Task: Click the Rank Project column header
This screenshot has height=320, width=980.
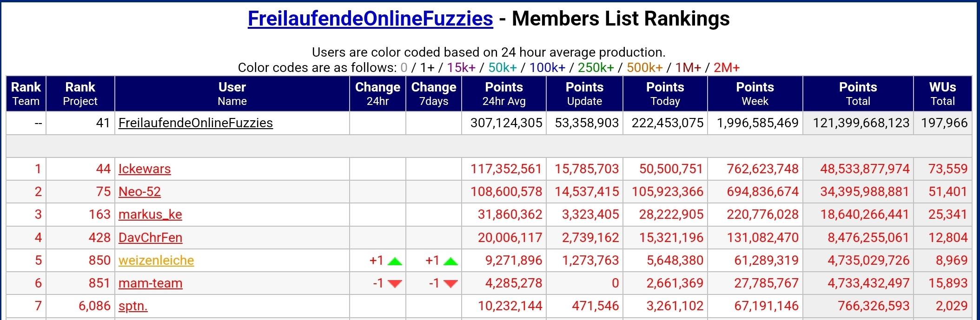Action: [80, 93]
